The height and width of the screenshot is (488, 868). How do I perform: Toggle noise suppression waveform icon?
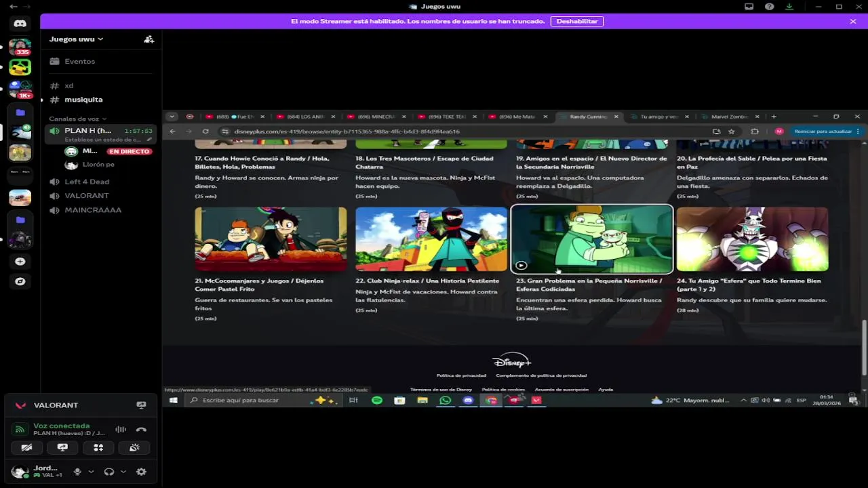121,429
